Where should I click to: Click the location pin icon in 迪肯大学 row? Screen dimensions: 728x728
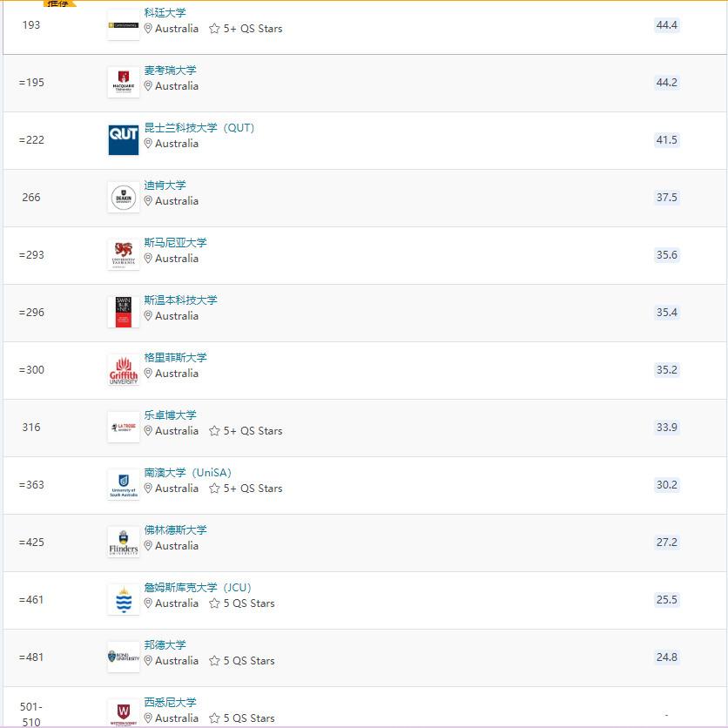click(x=148, y=201)
